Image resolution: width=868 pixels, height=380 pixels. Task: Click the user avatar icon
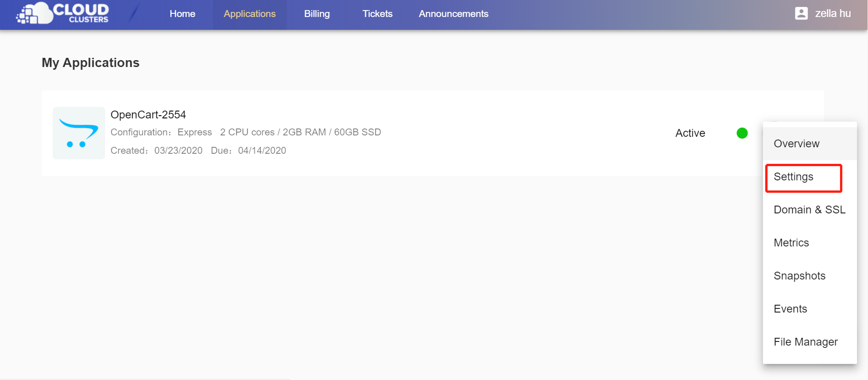(801, 13)
